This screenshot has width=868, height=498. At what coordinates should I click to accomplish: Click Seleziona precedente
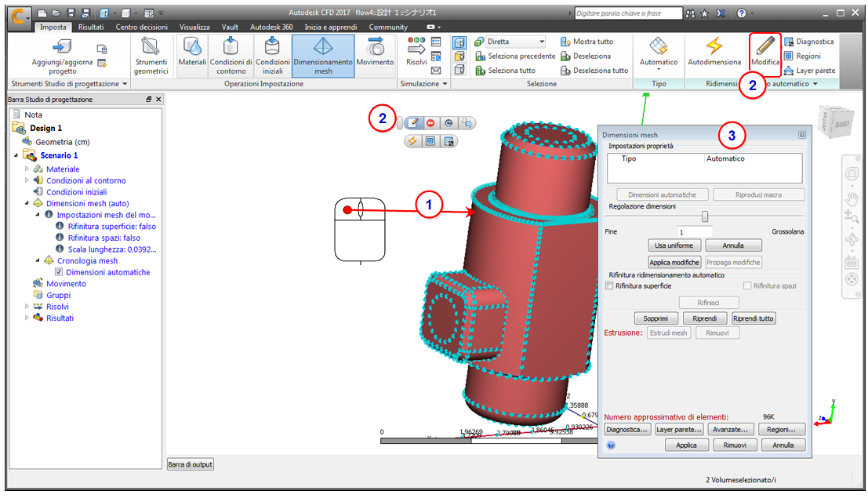pyautogui.click(x=515, y=56)
